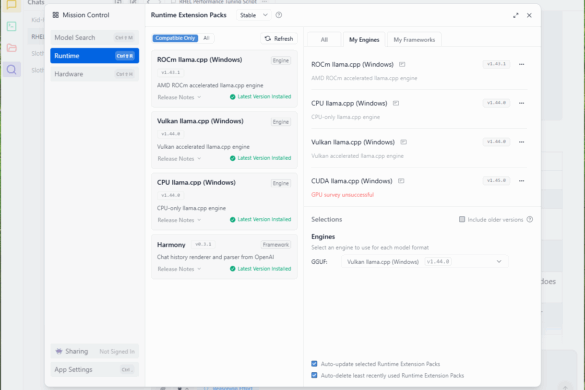Switch filter to All instead of Compatible Only
Viewport: 585px width, 390px height.
click(206, 38)
